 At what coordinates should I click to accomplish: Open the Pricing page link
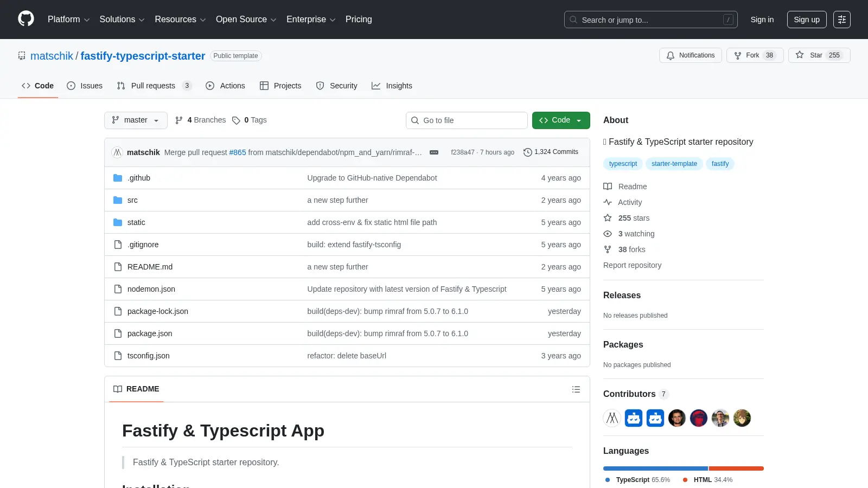[x=359, y=20]
